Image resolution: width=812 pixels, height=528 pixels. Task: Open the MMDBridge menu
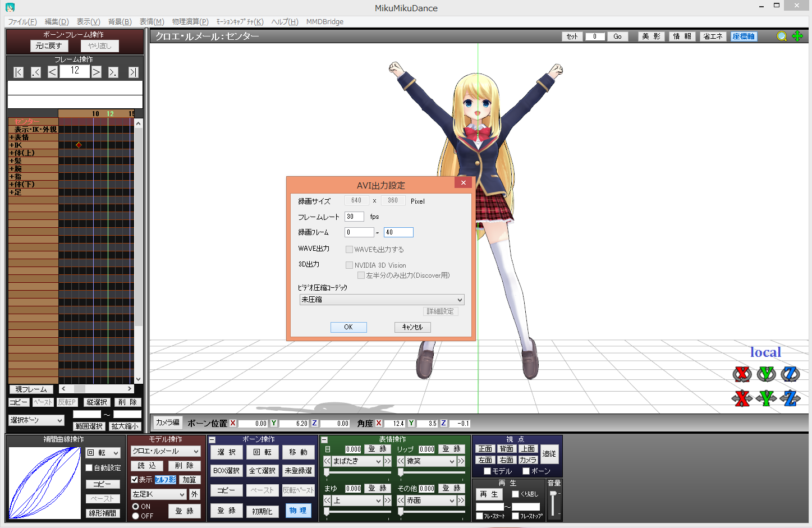pos(325,22)
